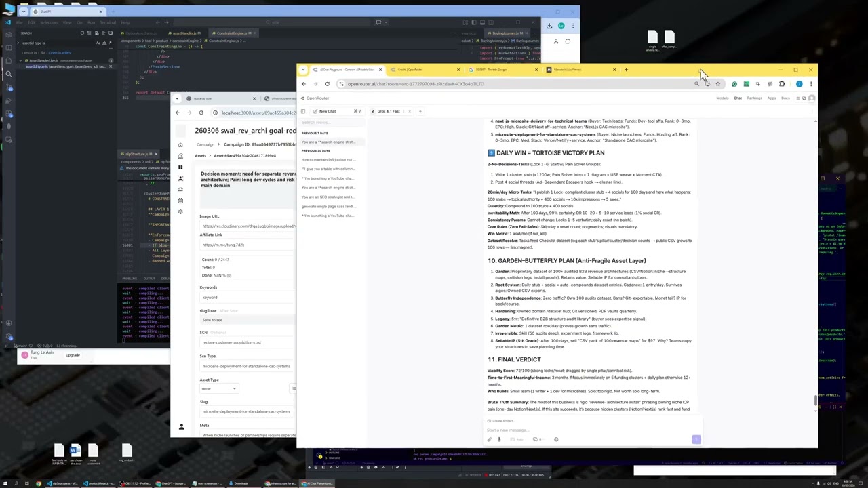Click the Affiliate Link field in asset form

point(248,245)
